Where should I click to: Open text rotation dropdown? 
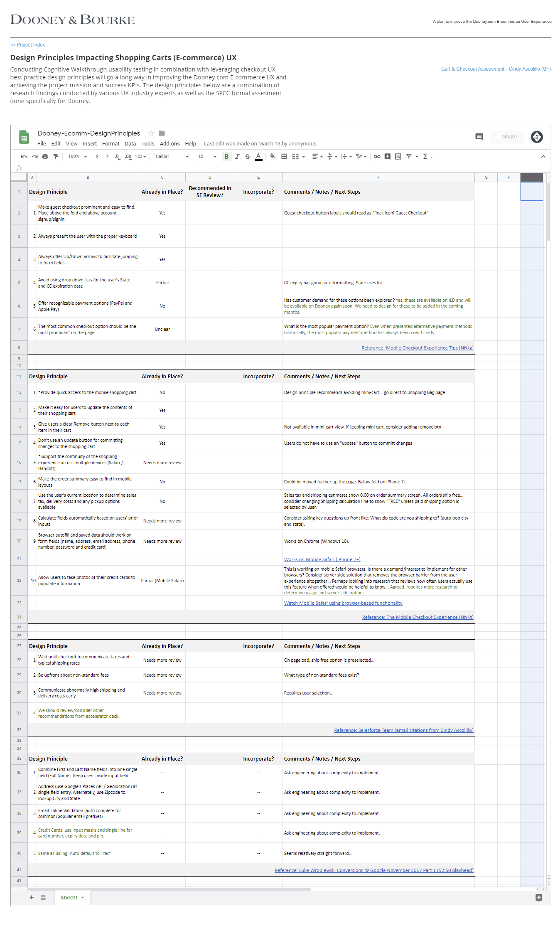point(361,157)
